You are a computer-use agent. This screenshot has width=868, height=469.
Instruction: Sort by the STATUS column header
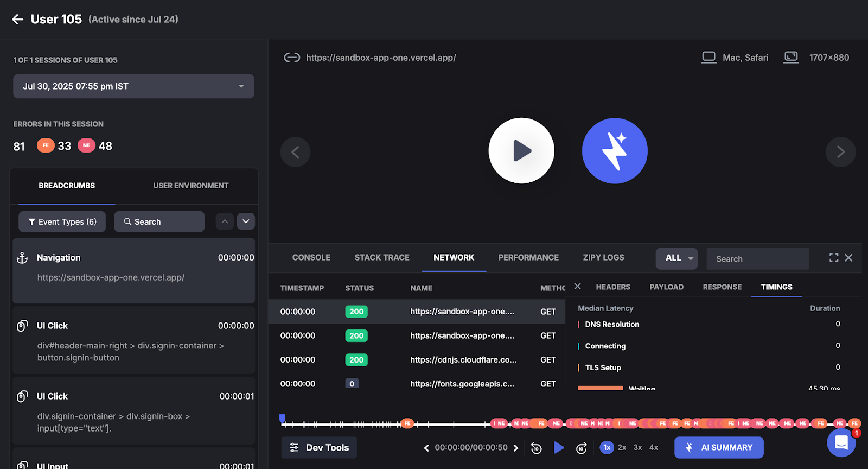point(359,288)
